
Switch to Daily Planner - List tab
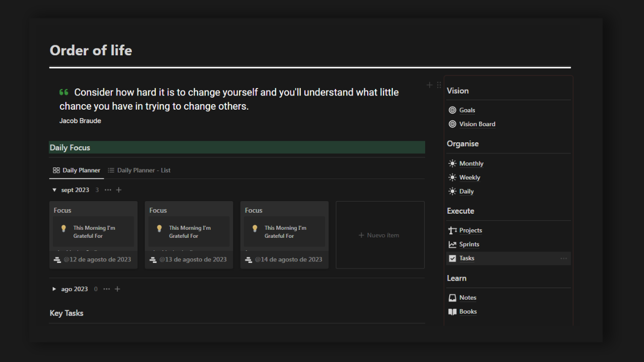click(139, 170)
